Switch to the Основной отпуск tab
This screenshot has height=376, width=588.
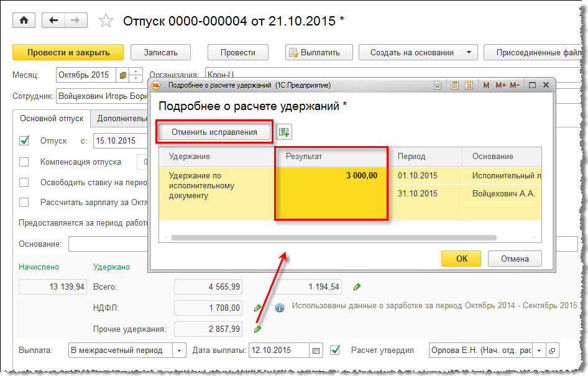[51, 118]
